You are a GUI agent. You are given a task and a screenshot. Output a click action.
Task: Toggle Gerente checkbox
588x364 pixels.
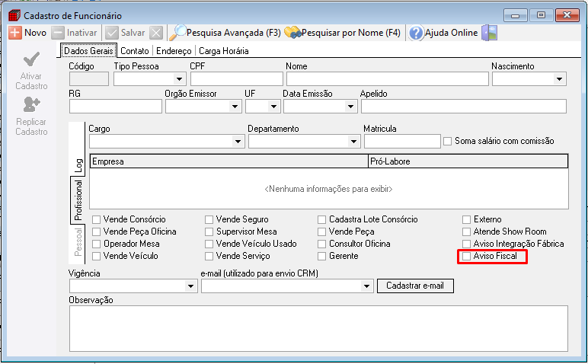tap(321, 256)
